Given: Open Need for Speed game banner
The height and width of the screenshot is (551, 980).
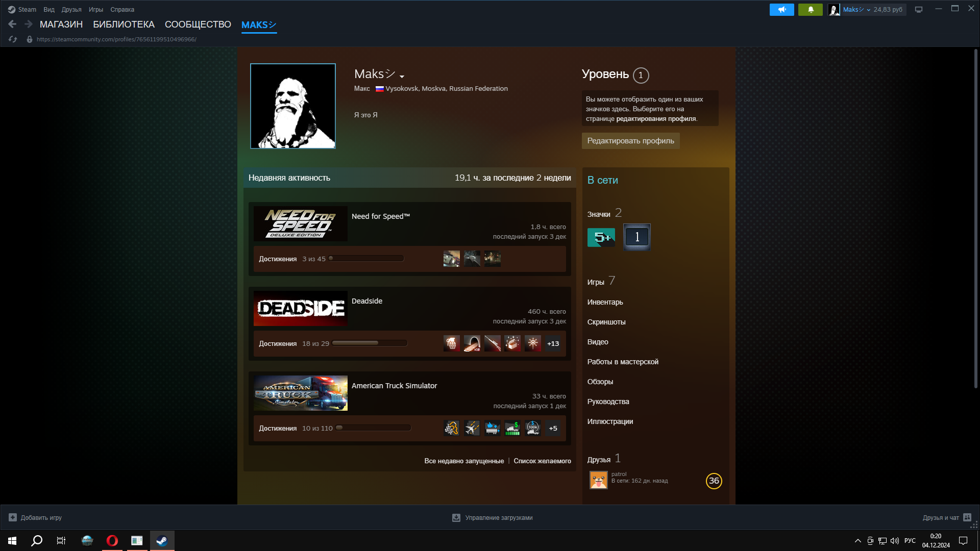Looking at the screenshot, I should [x=301, y=223].
